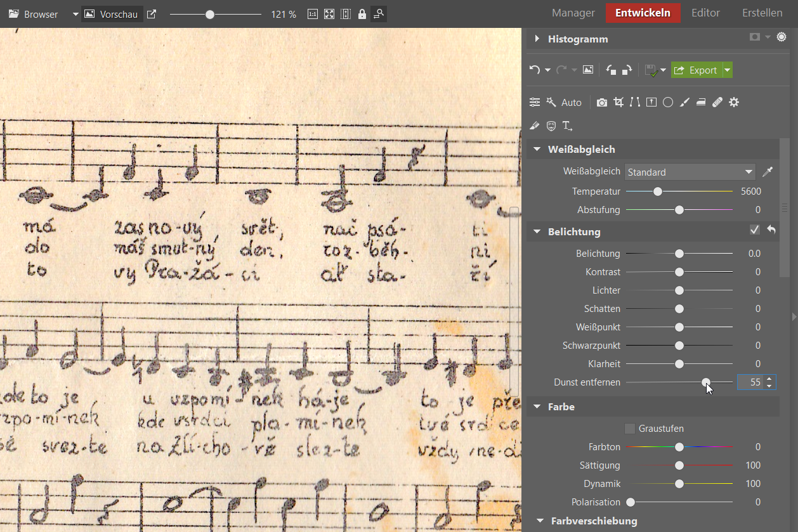Open the Editor module tab
Image resolution: width=798 pixels, height=532 pixels.
click(705, 13)
